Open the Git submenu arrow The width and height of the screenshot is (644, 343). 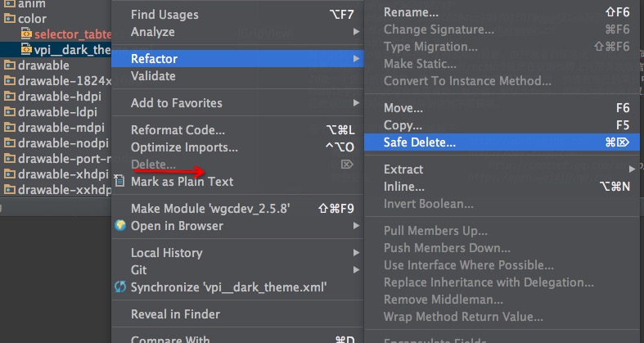pos(356,270)
